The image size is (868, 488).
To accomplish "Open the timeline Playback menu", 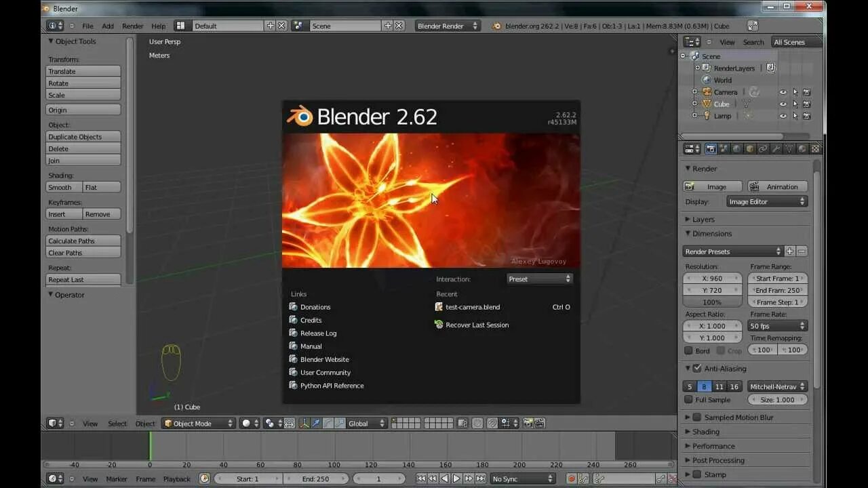I will [x=176, y=479].
